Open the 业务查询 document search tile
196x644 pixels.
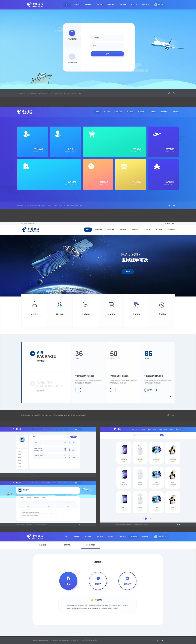[49, 175]
